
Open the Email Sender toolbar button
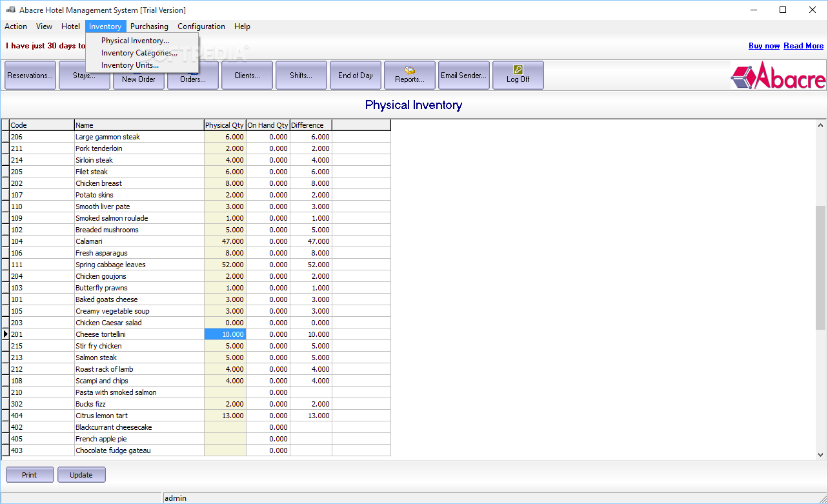point(464,76)
